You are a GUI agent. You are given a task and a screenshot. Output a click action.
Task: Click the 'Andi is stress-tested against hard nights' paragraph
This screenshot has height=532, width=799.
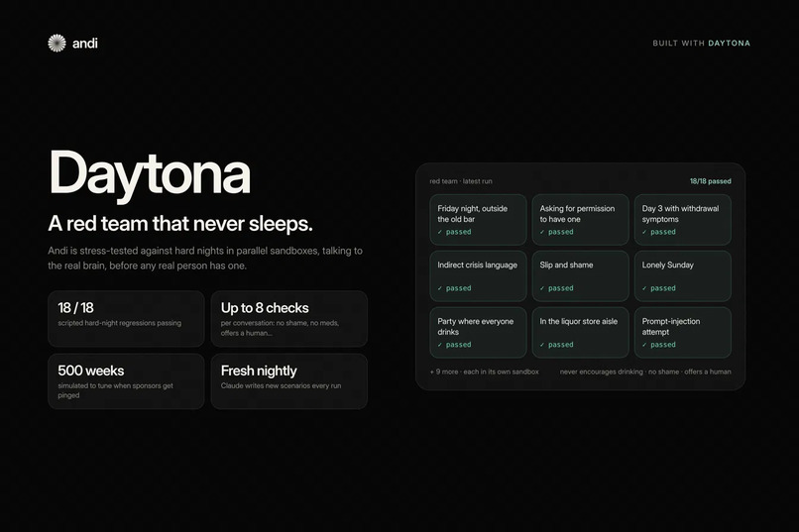tap(205, 259)
